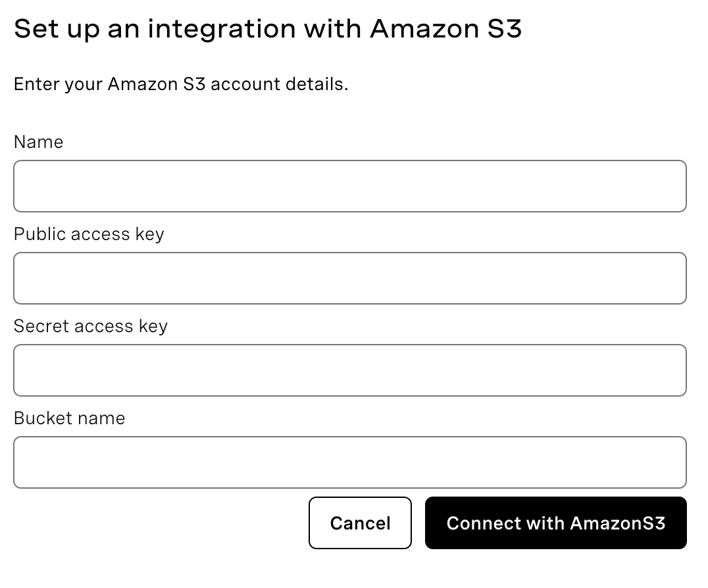This screenshot has width=708, height=588.
Task: Click the Secret access key field
Action: pyautogui.click(x=349, y=370)
